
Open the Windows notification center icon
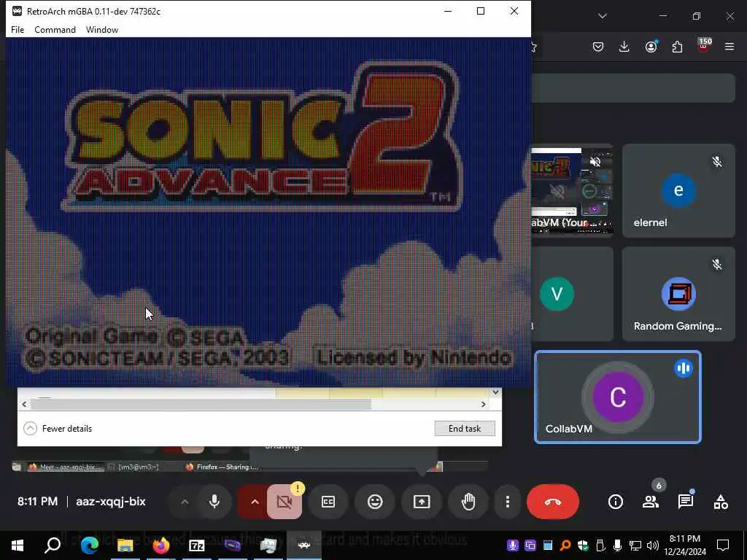point(723,545)
